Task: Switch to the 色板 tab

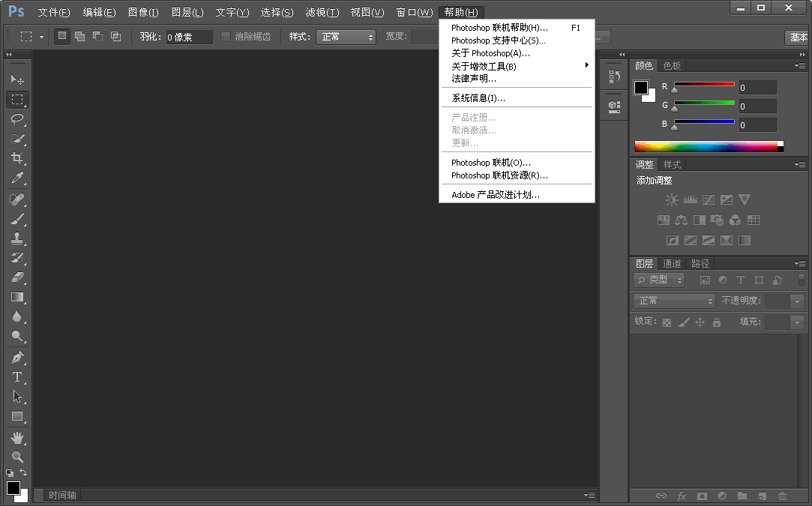Action: (x=673, y=66)
